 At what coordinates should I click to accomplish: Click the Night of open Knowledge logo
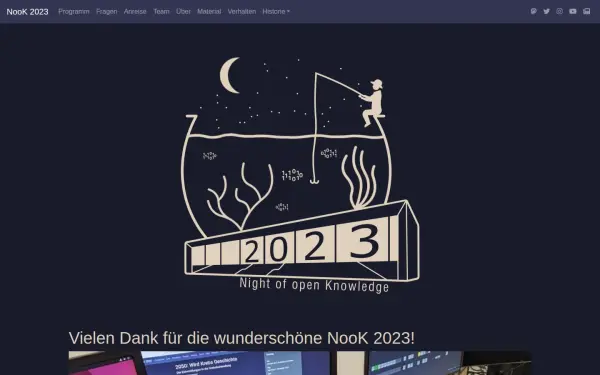pyautogui.click(x=300, y=175)
